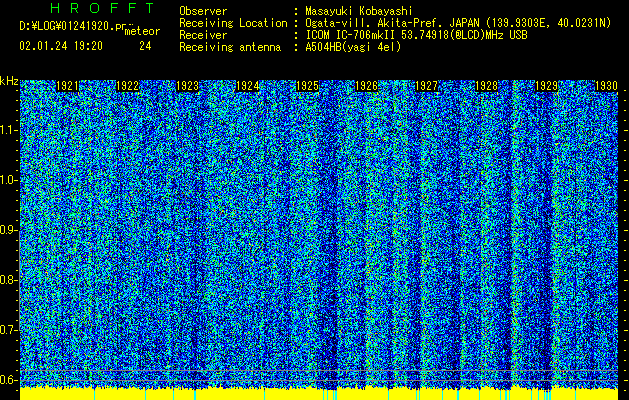Click the 1.0 kHz axis label

pos(9,181)
